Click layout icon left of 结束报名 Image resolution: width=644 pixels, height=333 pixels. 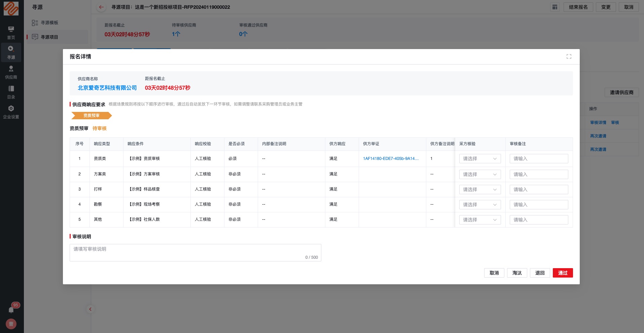tap(555, 7)
